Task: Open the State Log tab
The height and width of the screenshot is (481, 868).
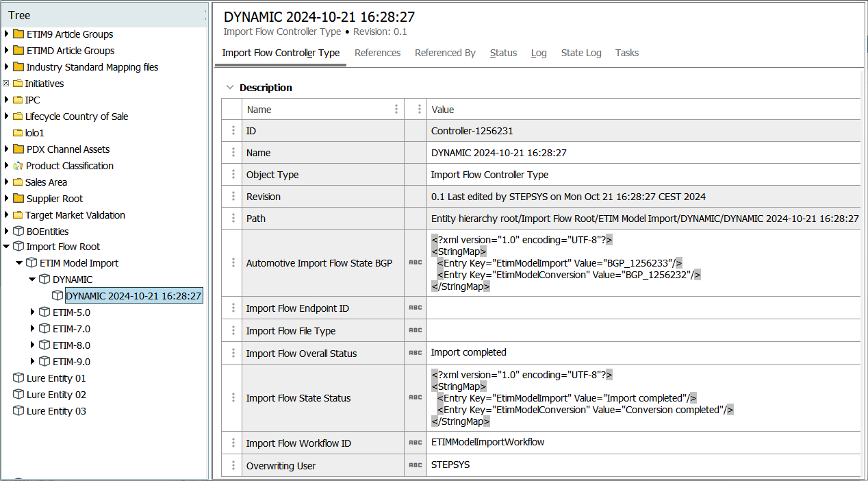Action: click(x=581, y=53)
